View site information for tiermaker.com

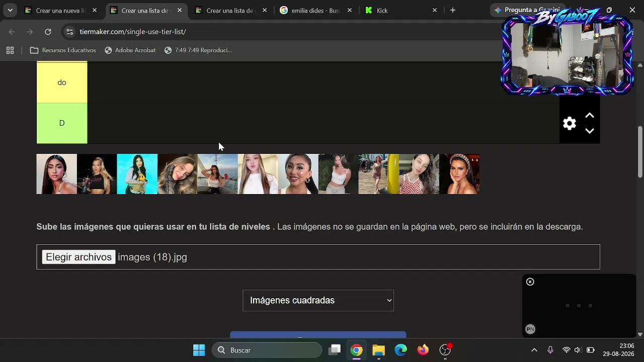point(69,32)
